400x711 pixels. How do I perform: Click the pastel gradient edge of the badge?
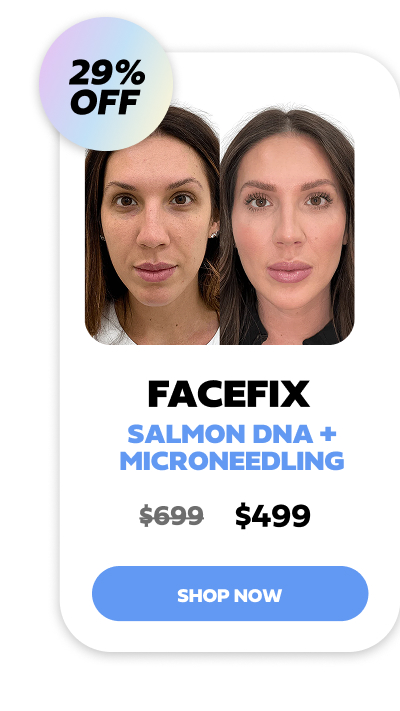pos(50,84)
